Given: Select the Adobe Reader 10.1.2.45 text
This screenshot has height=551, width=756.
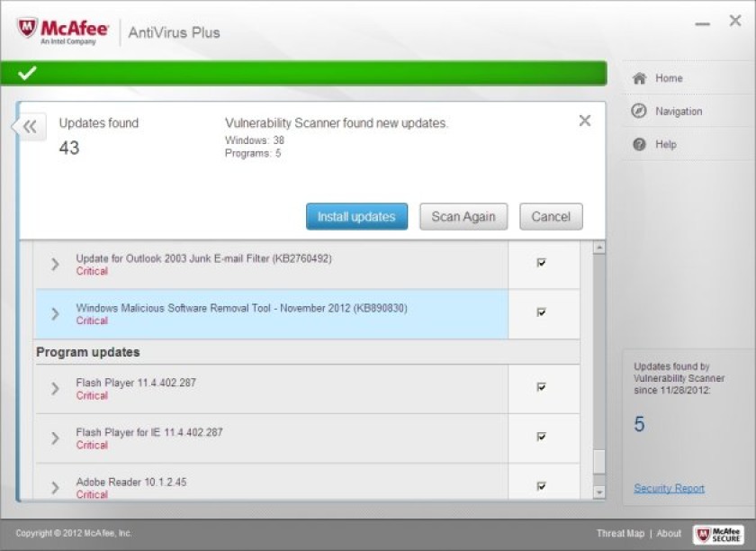Looking at the screenshot, I should 131,482.
